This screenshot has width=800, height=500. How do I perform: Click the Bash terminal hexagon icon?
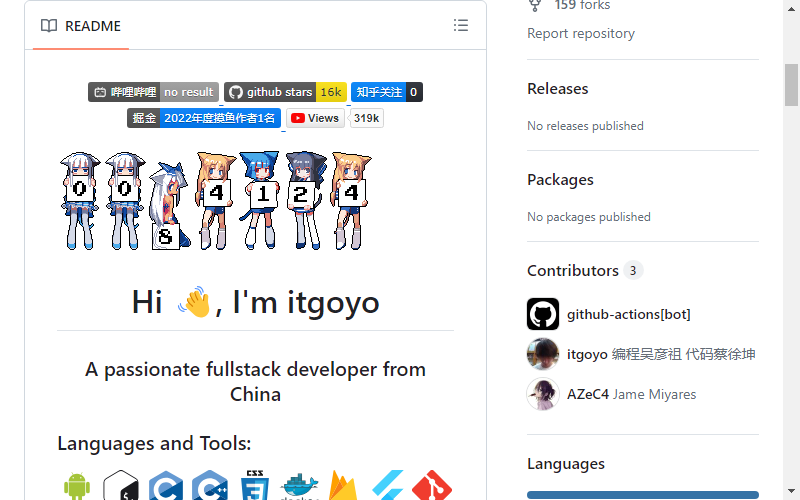(x=121, y=485)
